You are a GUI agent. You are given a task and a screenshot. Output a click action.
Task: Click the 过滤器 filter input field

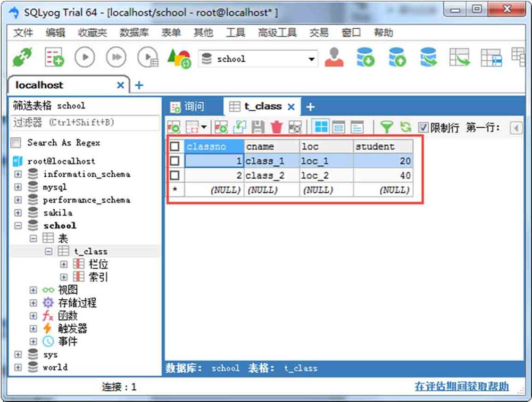pos(85,122)
